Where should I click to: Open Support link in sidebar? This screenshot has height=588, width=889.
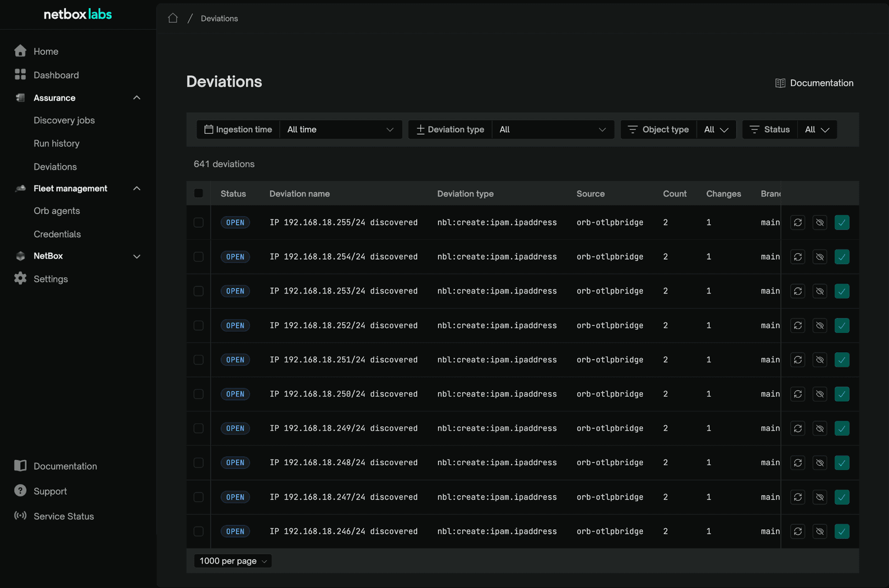coord(50,491)
